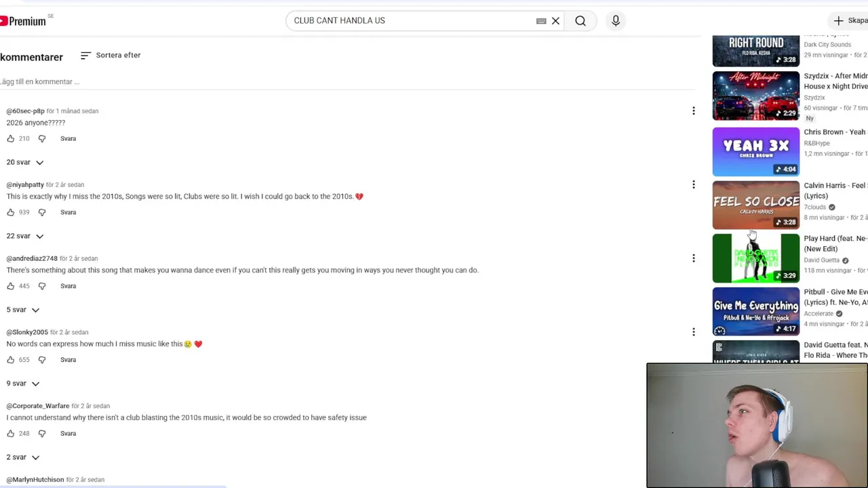Expand the 9 svar replies

pyautogui.click(x=23, y=384)
